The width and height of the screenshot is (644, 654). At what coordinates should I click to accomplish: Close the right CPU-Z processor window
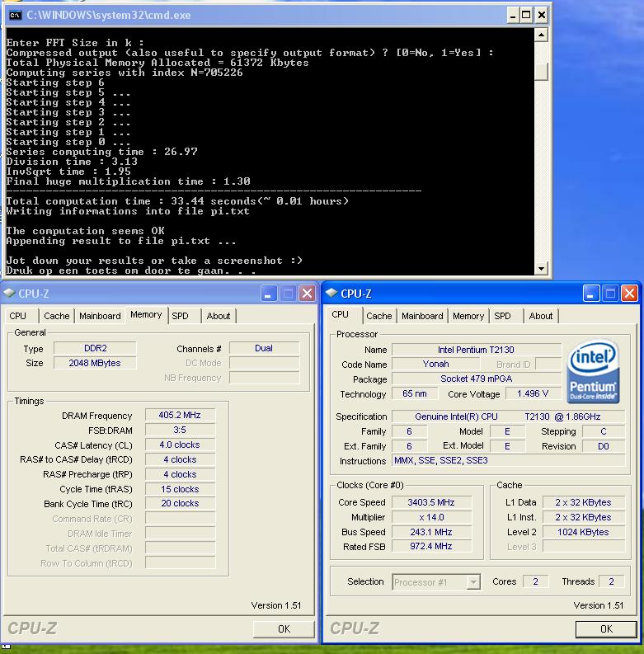click(x=629, y=294)
